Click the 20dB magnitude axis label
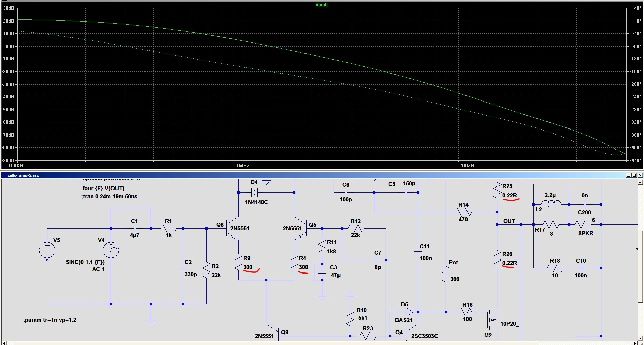Image resolution: width=644 pixels, height=345 pixels. click(9, 21)
